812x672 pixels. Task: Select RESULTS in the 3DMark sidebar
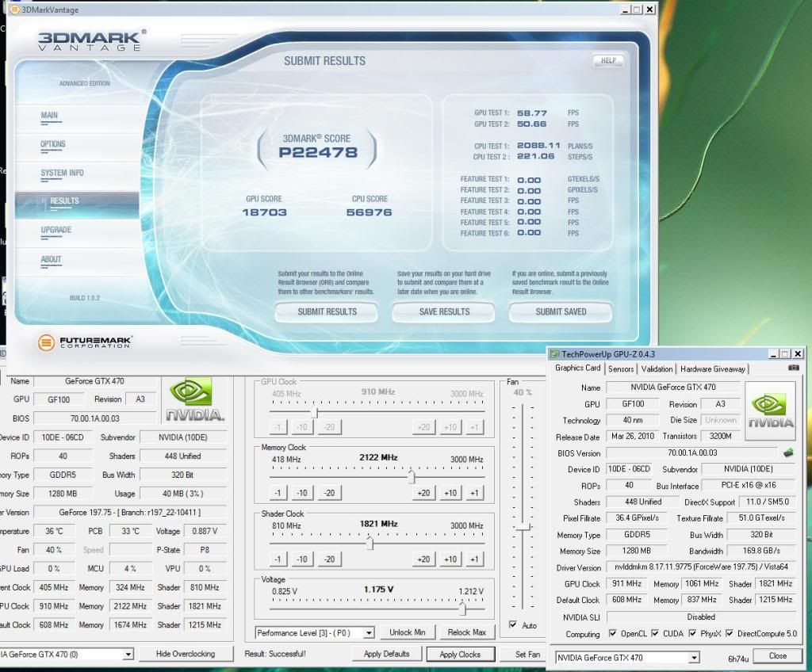point(64,200)
